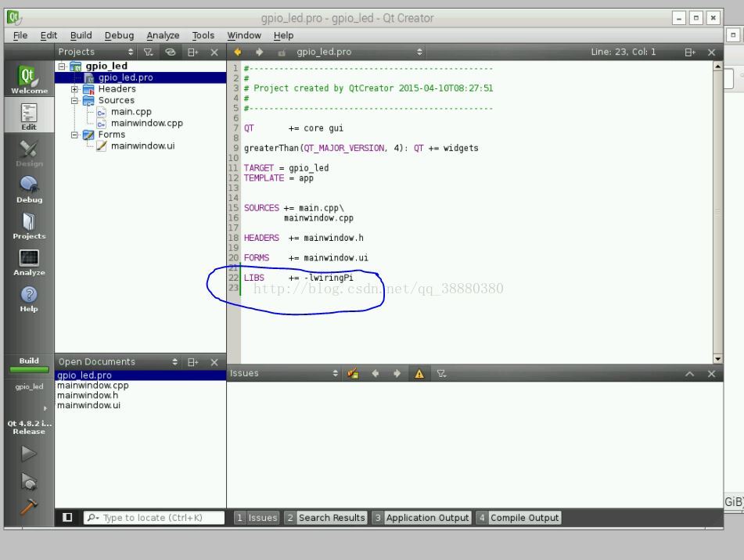744x560 pixels.
Task: Switch to Edit mode
Action: point(29,115)
